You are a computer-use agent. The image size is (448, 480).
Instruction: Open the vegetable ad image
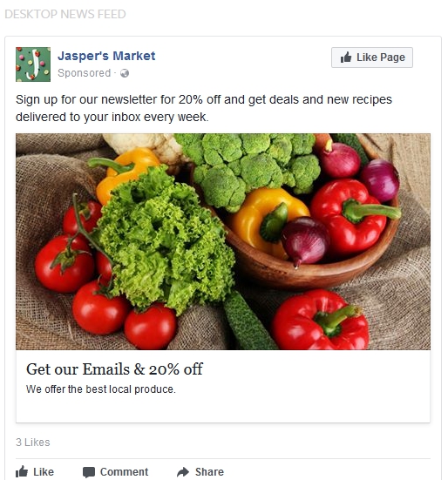[223, 241]
